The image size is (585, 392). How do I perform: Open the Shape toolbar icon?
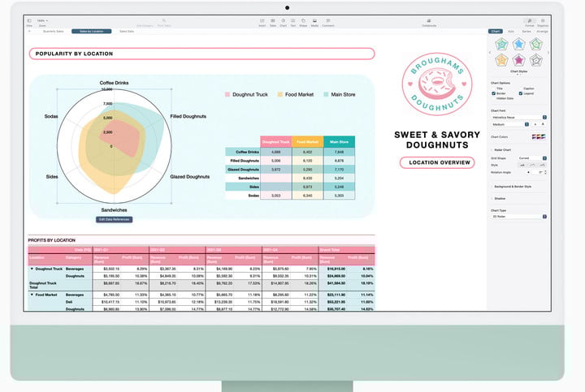(303, 21)
